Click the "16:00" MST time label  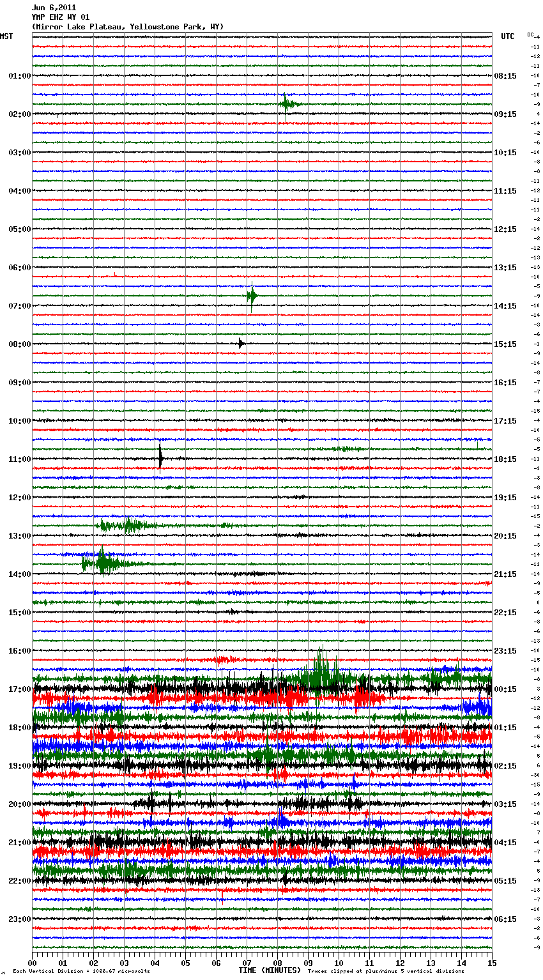[x=20, y=651]
